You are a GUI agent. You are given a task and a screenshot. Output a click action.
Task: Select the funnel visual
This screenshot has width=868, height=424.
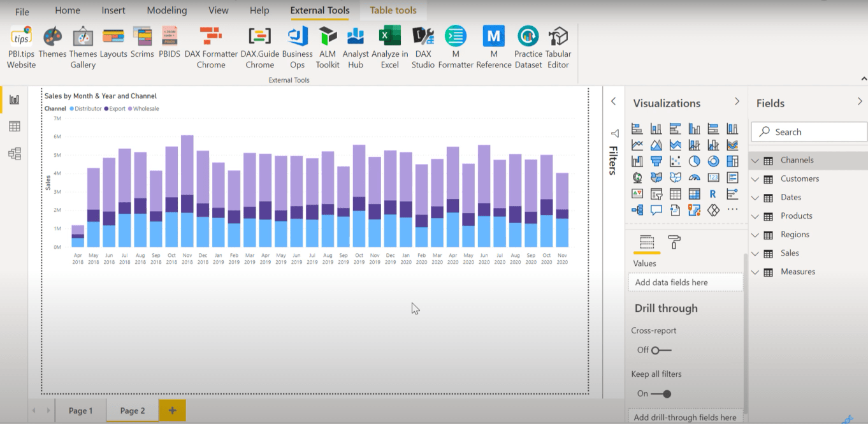coord(656,161)
